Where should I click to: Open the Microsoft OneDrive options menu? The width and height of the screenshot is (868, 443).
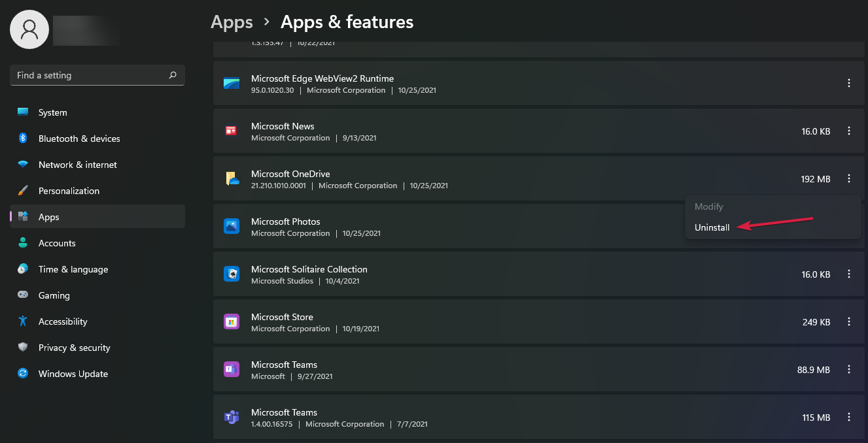pos(849,178)
